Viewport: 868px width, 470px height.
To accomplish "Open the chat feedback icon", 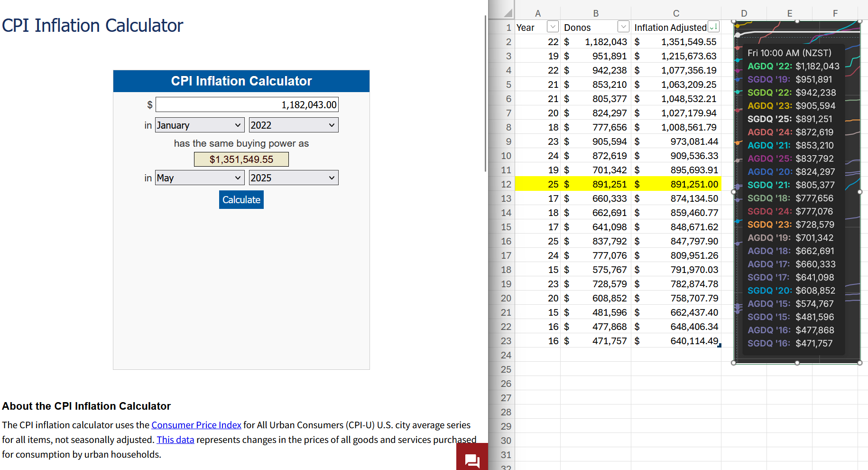I will (x=472, y=457).
